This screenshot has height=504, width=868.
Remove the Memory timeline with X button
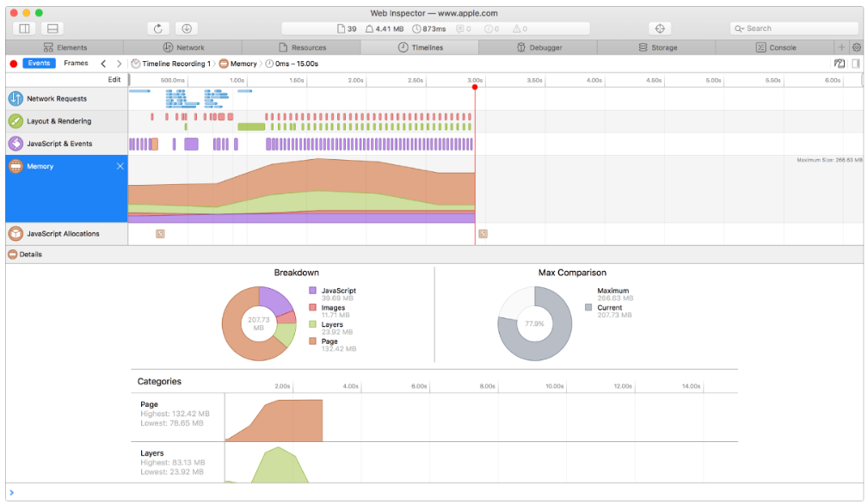tap(120, 166)
